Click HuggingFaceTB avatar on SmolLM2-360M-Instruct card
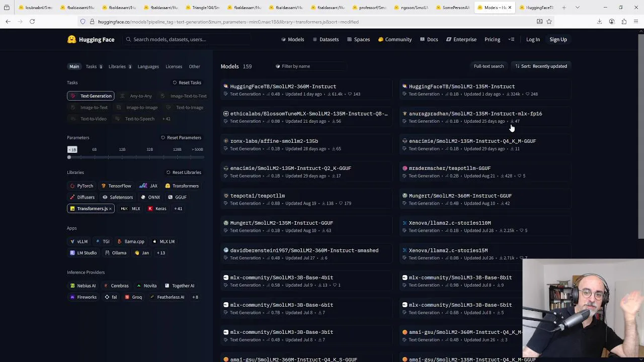Viewport: 644px width, 362px height. pyautogui.click(x=226, y=86)
